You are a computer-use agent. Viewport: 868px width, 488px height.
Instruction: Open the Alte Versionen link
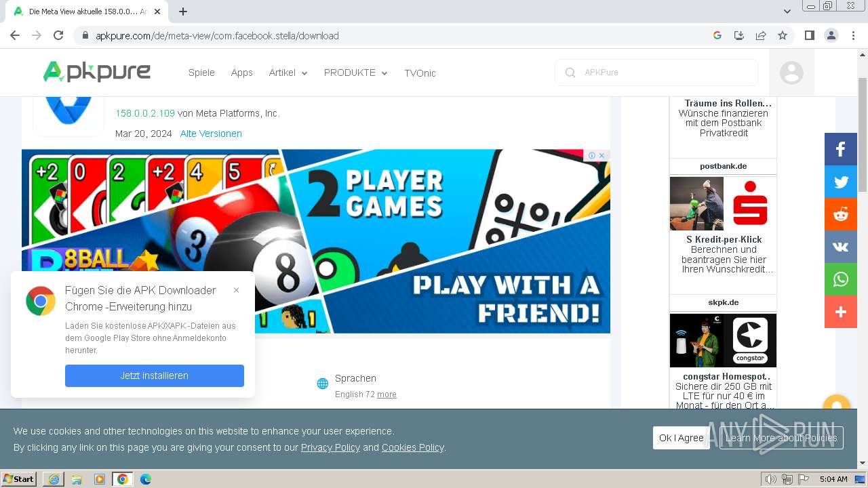(x=211, y=134)
